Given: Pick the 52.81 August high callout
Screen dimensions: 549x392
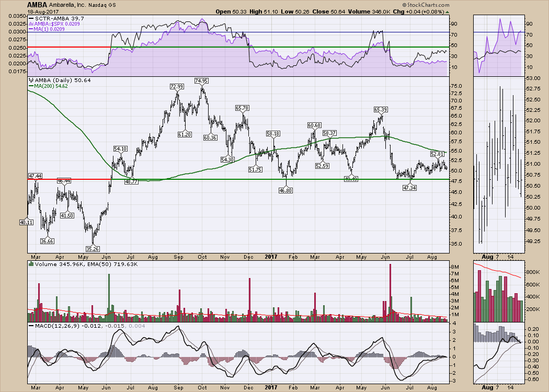Looking at the screenshot, I should [x=437, y=154].
